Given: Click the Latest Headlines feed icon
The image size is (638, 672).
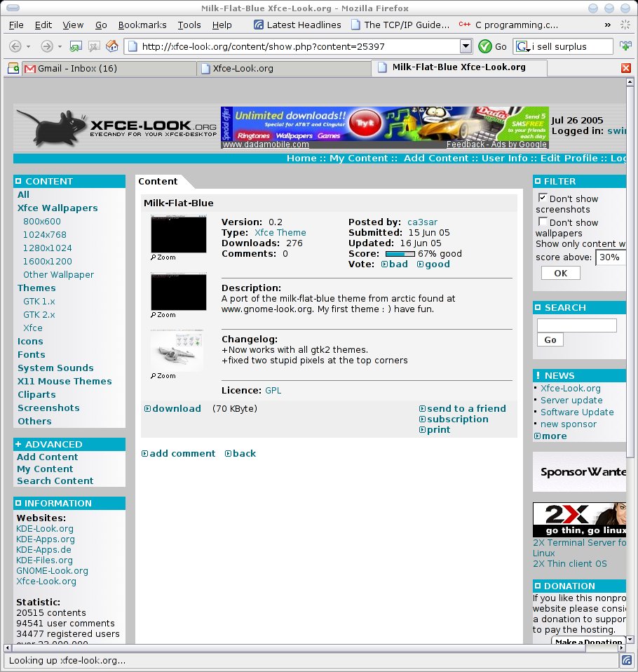Looking at the screenshot, I should (x=259, y=25).
